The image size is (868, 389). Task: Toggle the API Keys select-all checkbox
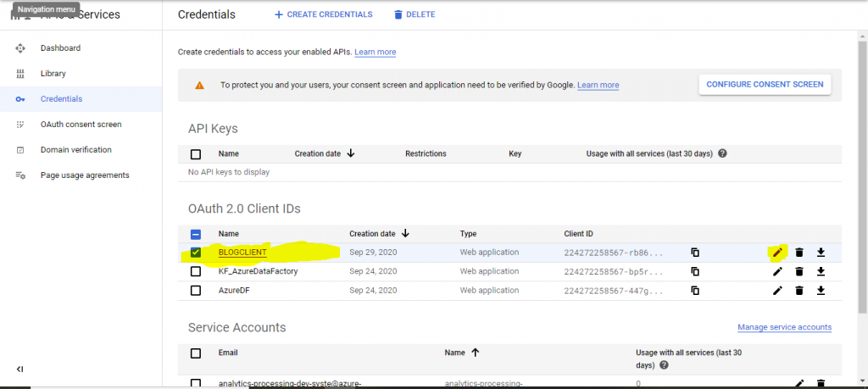[x=196, y=154]
